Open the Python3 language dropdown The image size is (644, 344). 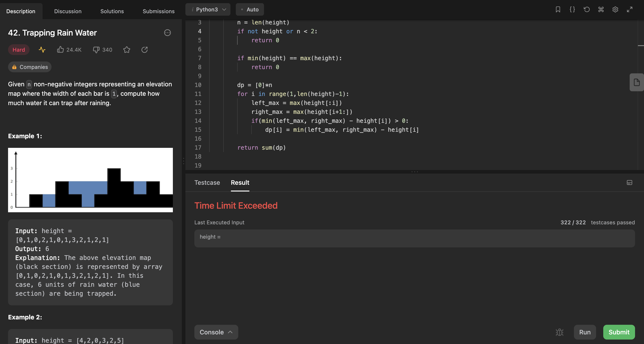[x=208, y=9]
